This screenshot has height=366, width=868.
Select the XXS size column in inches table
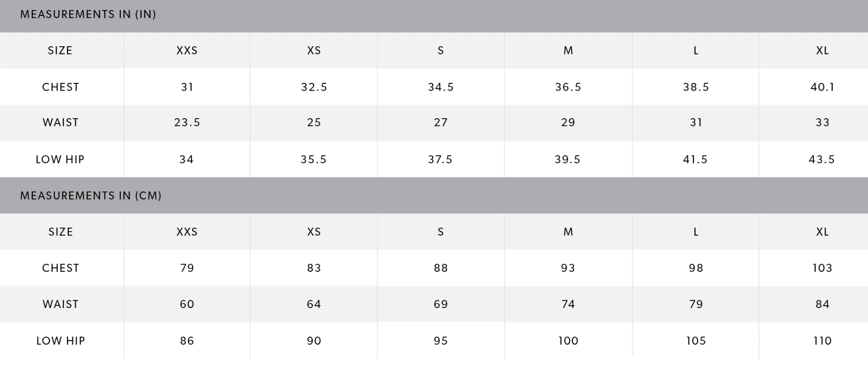(x=187, y=50)
